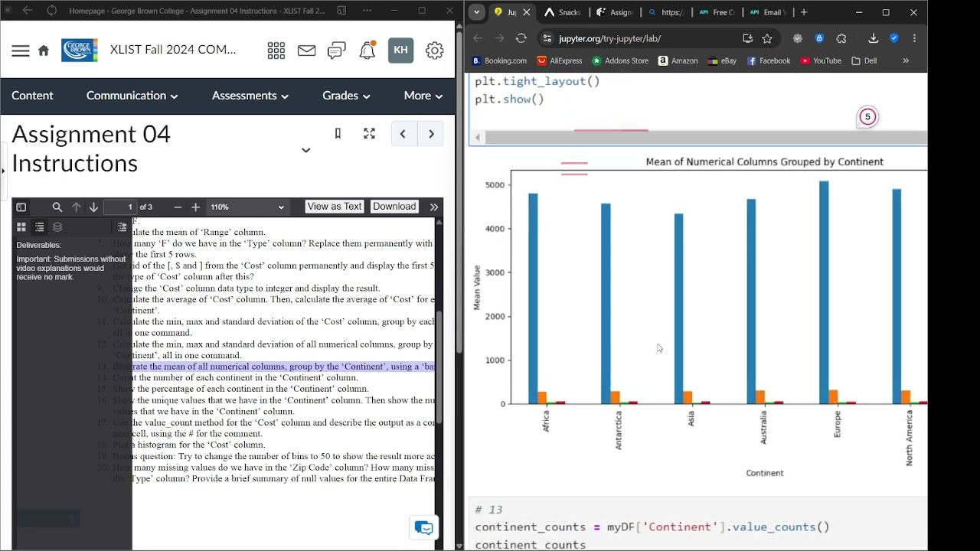Viewport: 980px width, 551px height.
Task: Open PDF toolbar's additional tools chevrons
Action: (x=434, y=207)
